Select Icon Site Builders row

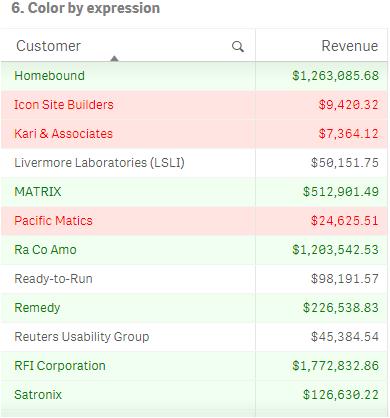(x=194, y=105)
